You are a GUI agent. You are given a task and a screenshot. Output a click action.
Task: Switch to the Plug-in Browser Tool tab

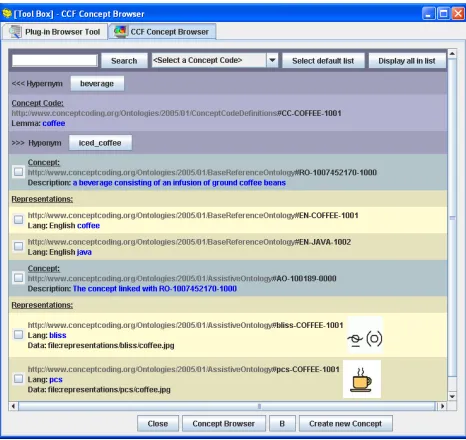tap(55, 32)
